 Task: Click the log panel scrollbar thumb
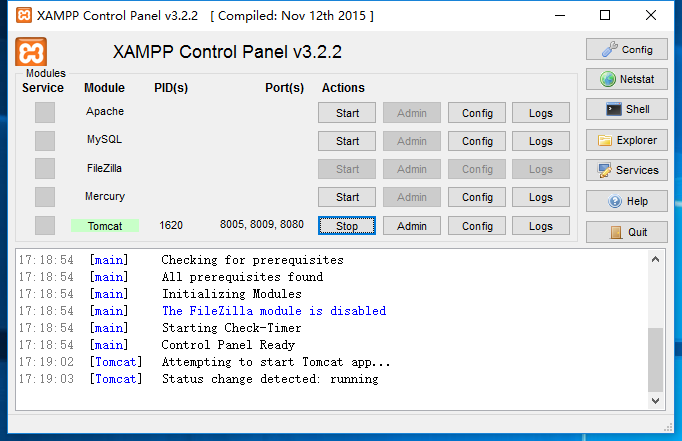pos(655,360)
